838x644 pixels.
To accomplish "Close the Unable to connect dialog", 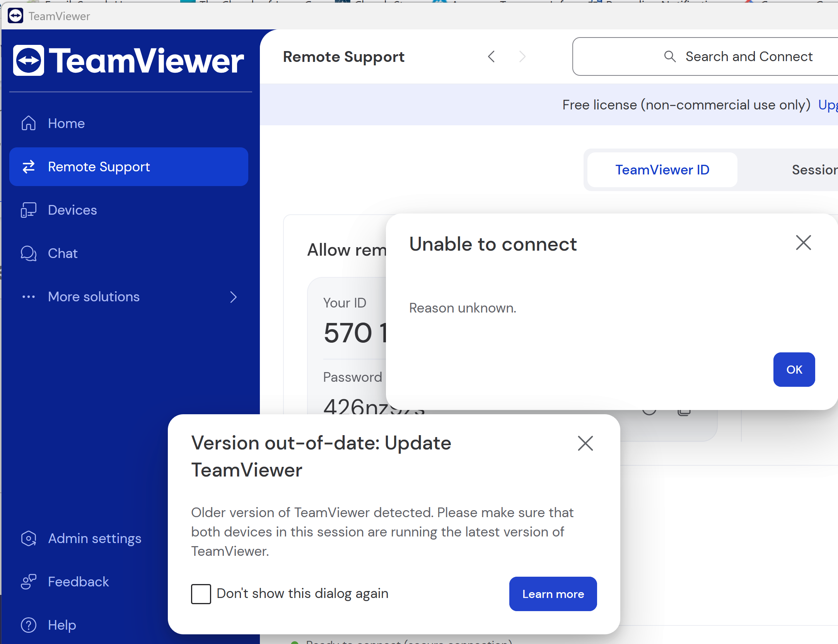I will (803, 243).
